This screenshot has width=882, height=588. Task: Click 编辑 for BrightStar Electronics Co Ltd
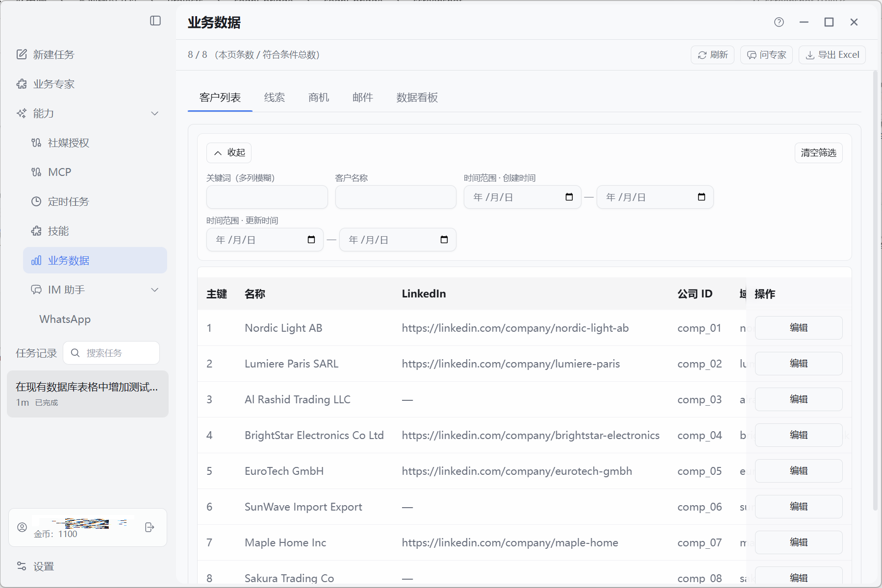[799, 435]
